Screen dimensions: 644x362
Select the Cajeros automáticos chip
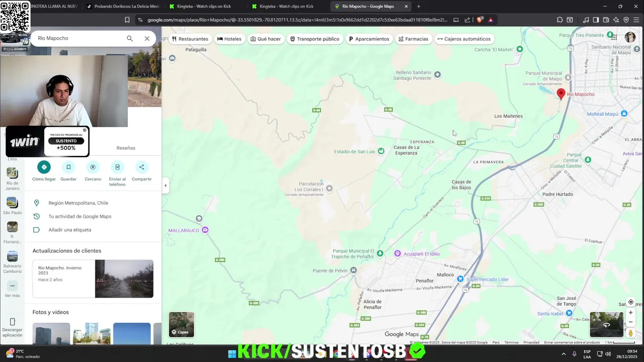(x=464, y=39)
